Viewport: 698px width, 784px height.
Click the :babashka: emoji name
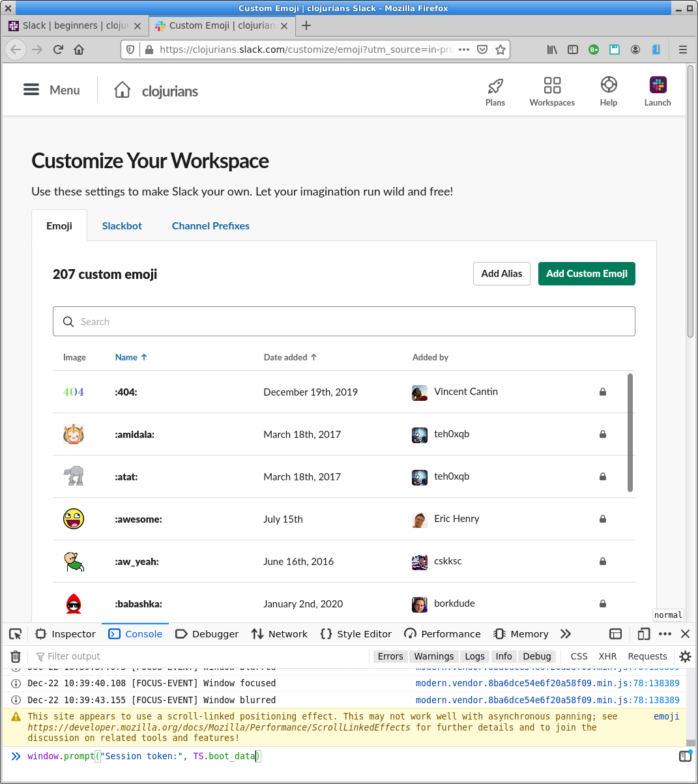pyautogui.click(x=138, y=604)
